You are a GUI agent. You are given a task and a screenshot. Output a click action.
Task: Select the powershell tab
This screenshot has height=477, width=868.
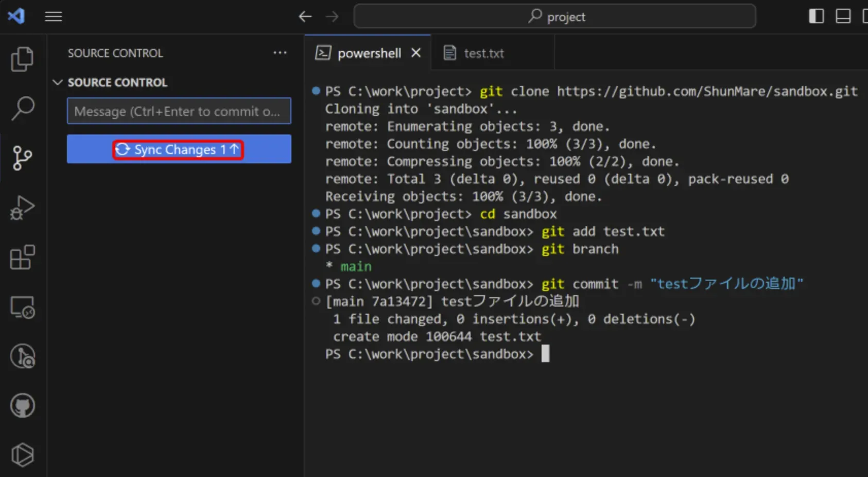[x=369, y=53]
